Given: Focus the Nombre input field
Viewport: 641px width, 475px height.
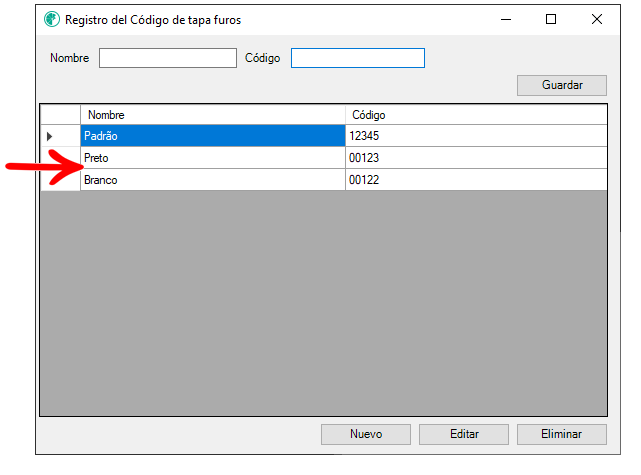Looking at the screenshot, I should (x=168, y=58).
